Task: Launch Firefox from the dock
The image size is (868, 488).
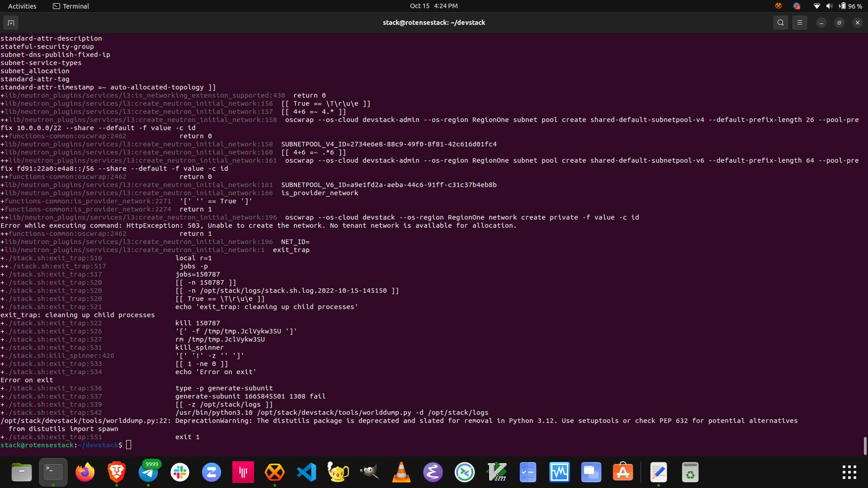Action: click(85, 472)
